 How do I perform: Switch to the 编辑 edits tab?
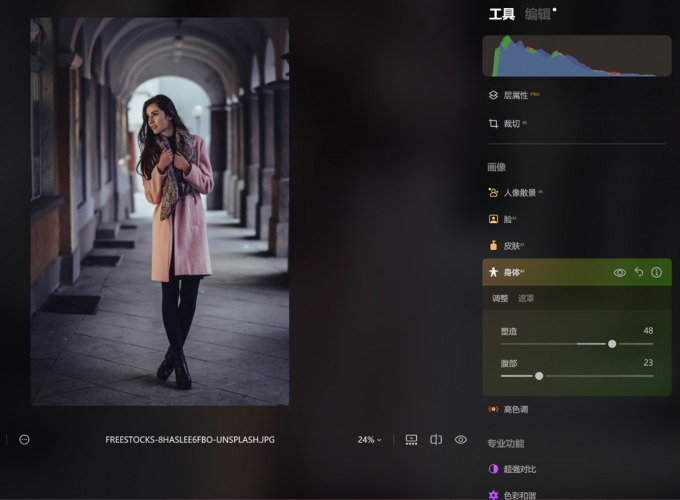[x=538, y=14]
